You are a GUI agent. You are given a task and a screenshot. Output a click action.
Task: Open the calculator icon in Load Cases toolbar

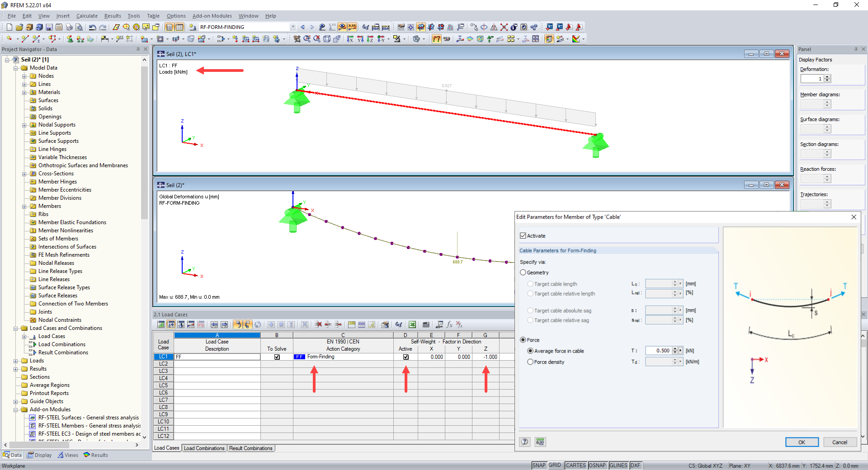coord(426,324)
